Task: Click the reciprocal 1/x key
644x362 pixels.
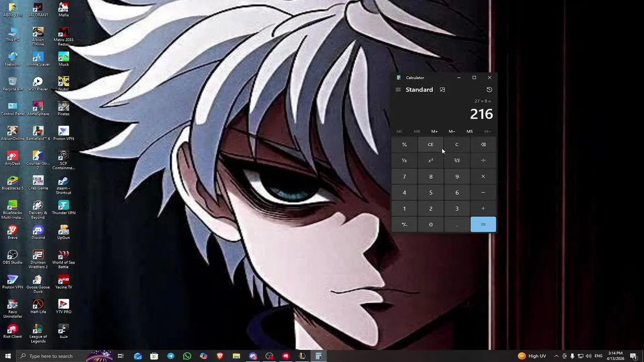Action: [x=404, y=160]
